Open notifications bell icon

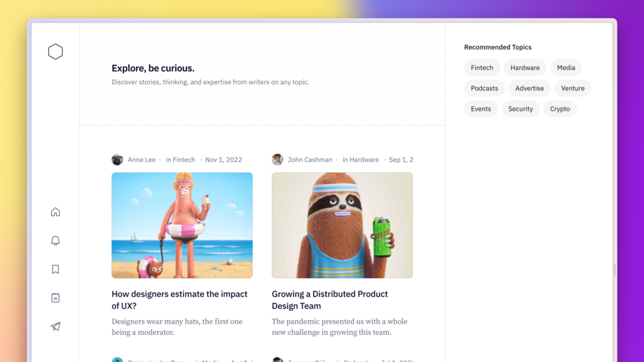pos(56,240)
